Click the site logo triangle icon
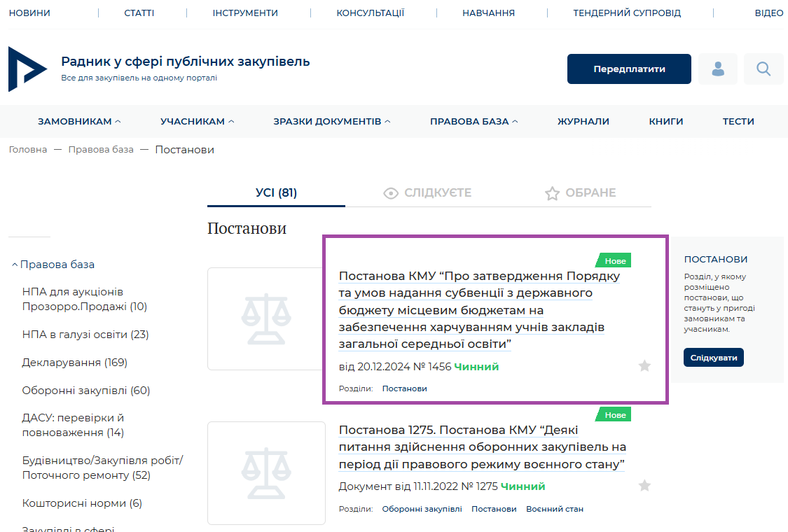 (x=27, y=69)
